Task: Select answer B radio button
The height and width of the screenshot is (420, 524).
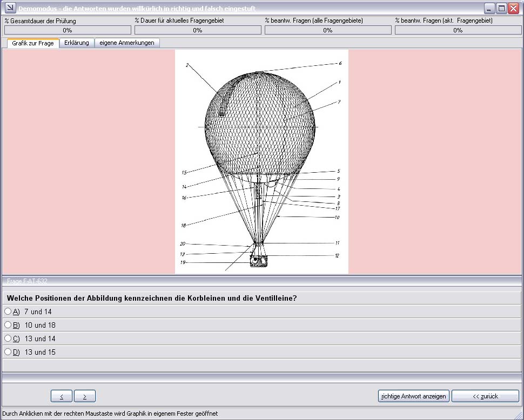Action: [x=8, y=325]
